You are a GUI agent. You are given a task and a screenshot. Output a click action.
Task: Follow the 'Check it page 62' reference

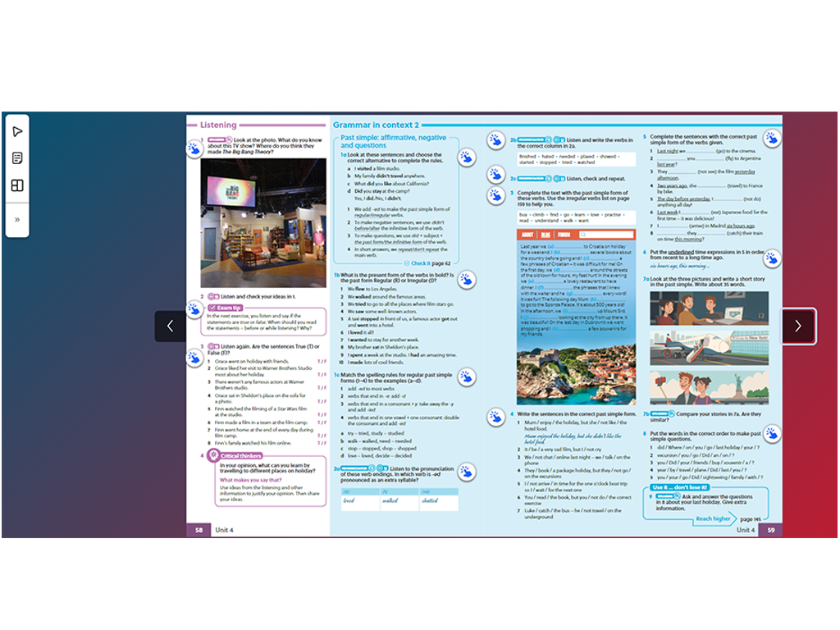427,263
